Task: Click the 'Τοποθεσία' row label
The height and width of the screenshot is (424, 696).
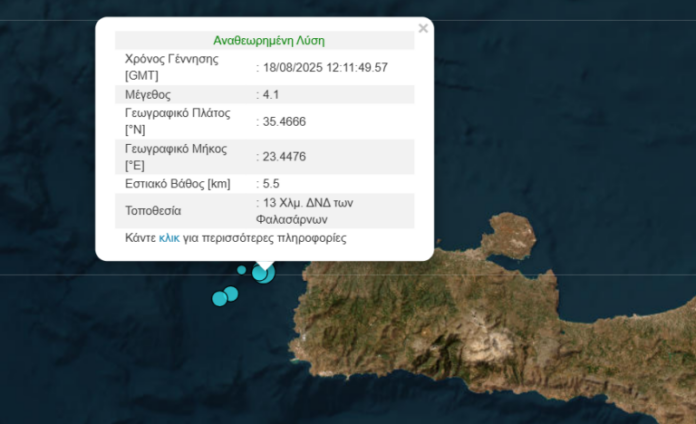Action: coord(153,211)
